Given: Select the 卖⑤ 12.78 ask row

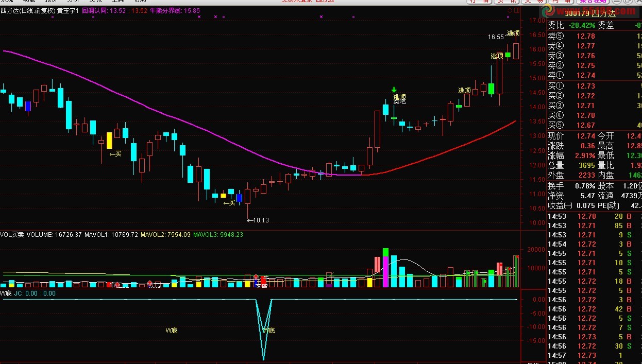Looking at the screenshot, I should 595,36.
